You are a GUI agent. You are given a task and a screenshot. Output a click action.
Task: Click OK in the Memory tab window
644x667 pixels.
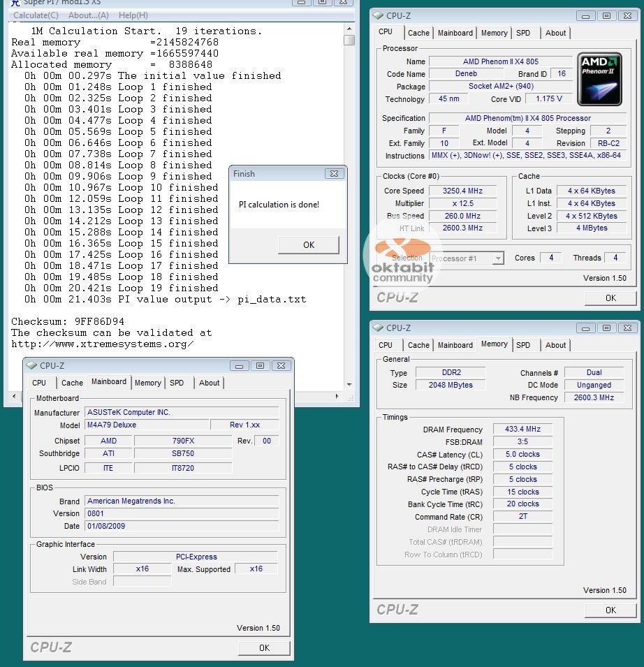(x=610, y=610)
